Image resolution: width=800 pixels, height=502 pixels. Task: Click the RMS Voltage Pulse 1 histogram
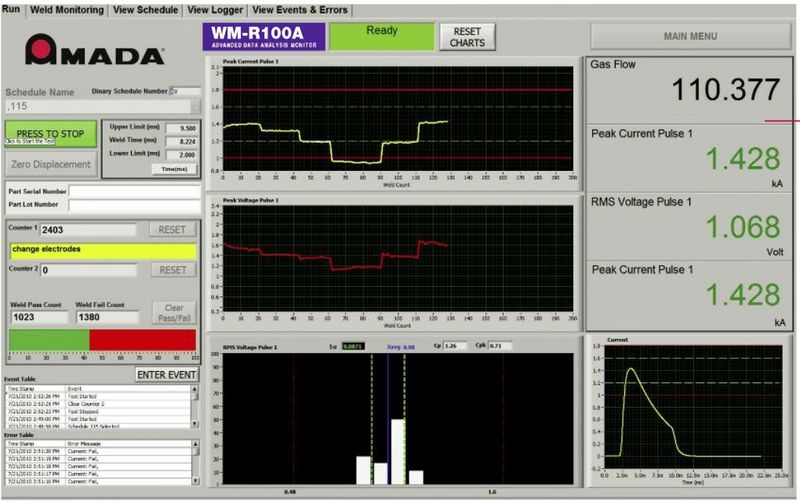398,418
